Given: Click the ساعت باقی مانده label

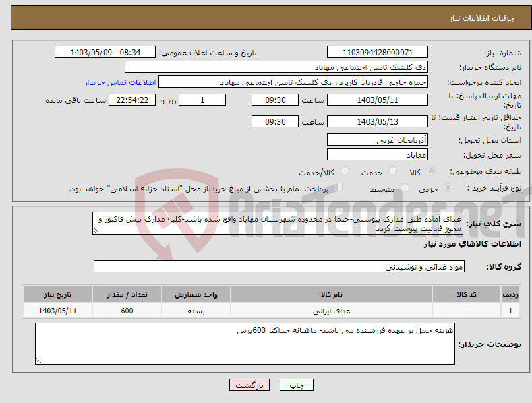Looking at the screenshot, I should [76, 101].
